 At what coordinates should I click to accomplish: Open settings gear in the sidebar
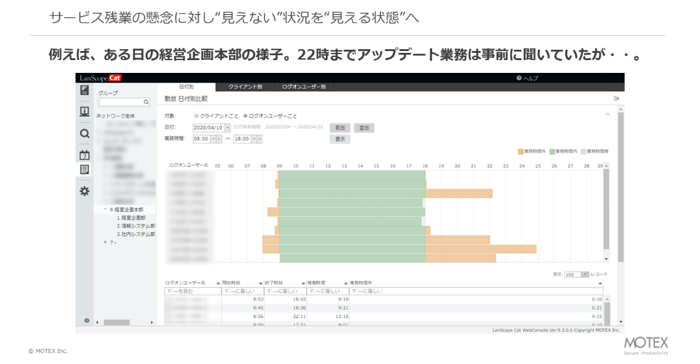point(84,191)
